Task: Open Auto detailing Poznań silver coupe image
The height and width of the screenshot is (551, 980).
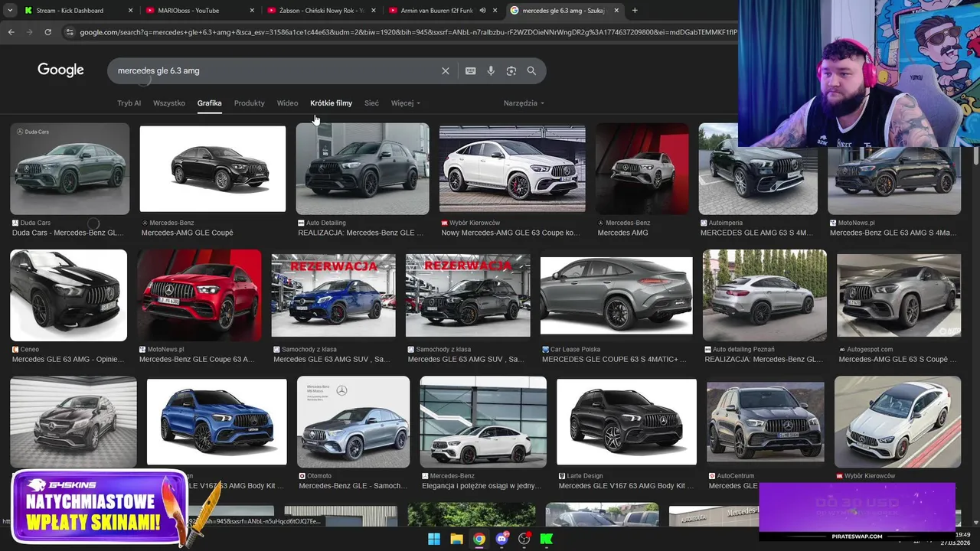Action: click(765, 295)
